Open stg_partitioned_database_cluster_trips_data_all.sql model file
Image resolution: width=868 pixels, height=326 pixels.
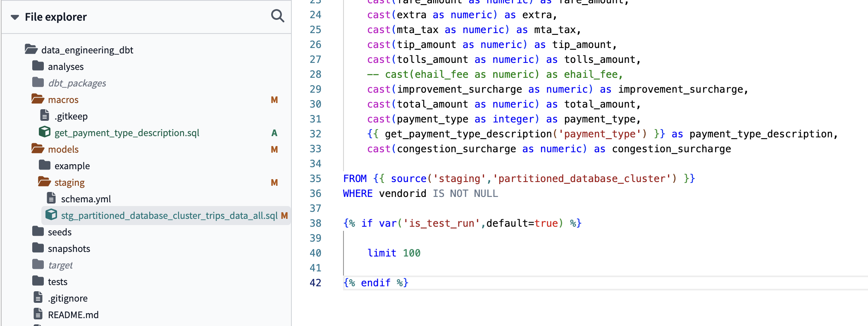pos(169,216)
